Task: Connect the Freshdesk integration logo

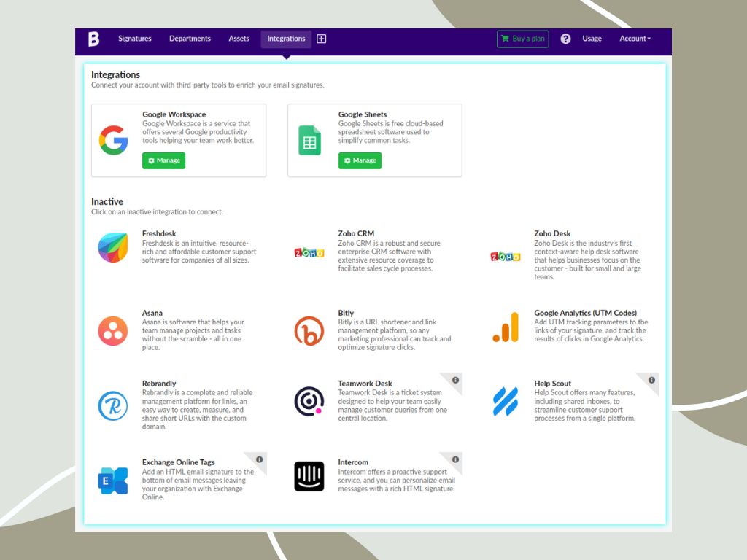Action: pyautogui.click(x=113, y=249)
